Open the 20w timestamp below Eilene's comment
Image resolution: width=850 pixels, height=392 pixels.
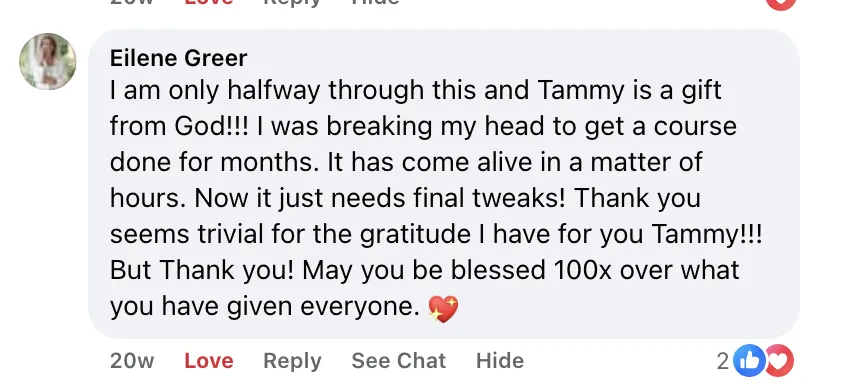tap(132, 361)
